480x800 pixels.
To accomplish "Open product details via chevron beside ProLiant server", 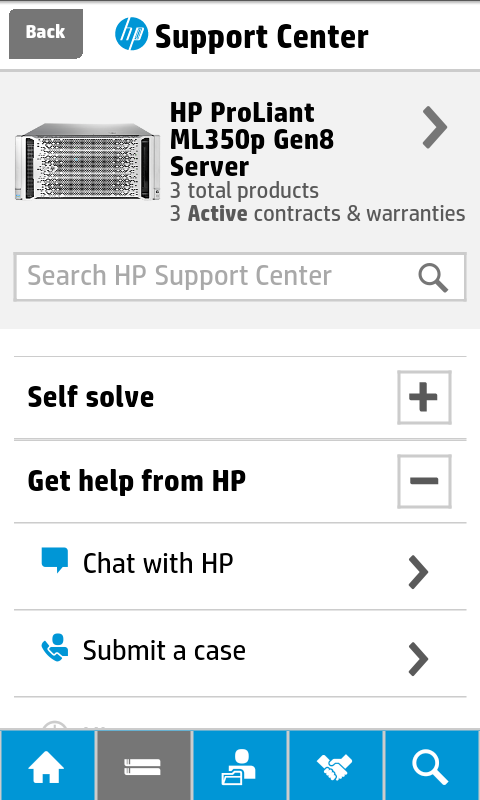I will (x=435, y=128).
